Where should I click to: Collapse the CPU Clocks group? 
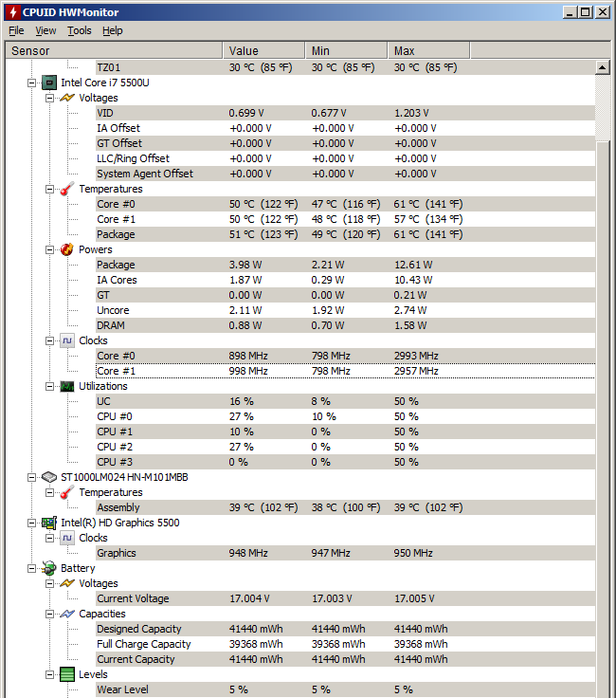pyautogui.click(x=50, y=341)
